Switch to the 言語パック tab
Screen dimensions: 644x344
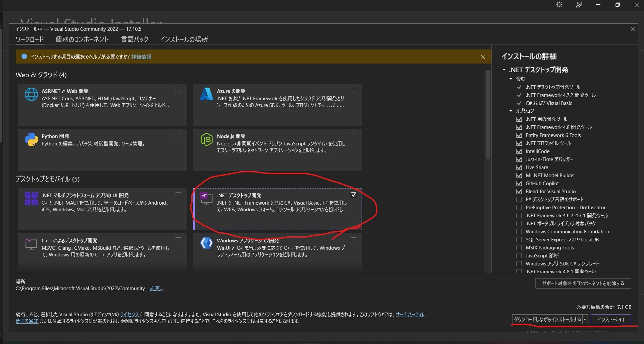(x=135, y=39)
